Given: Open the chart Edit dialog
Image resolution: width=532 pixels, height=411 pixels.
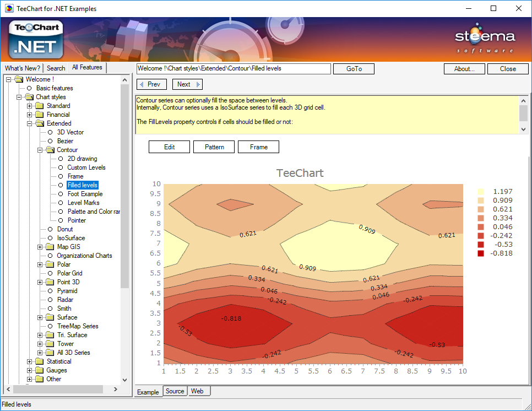Looking at the screenshot, I should 169,147.
